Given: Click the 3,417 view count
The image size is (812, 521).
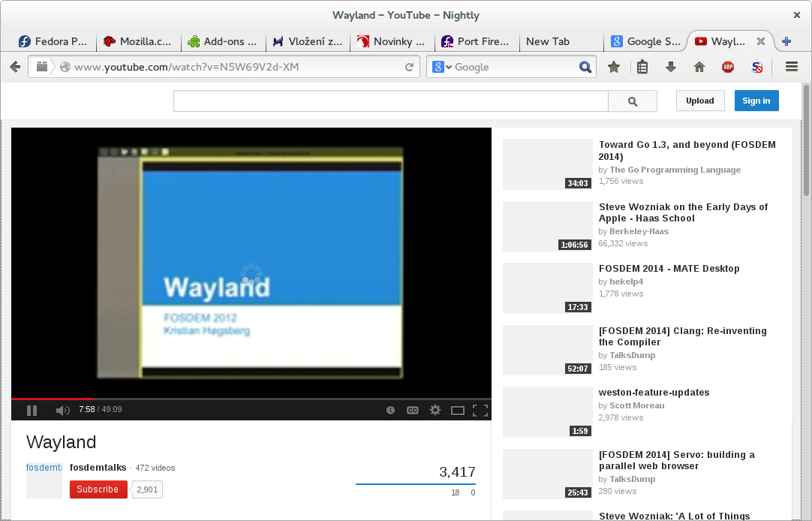Looking at the screenshot, I should click(x=457, y=471).
